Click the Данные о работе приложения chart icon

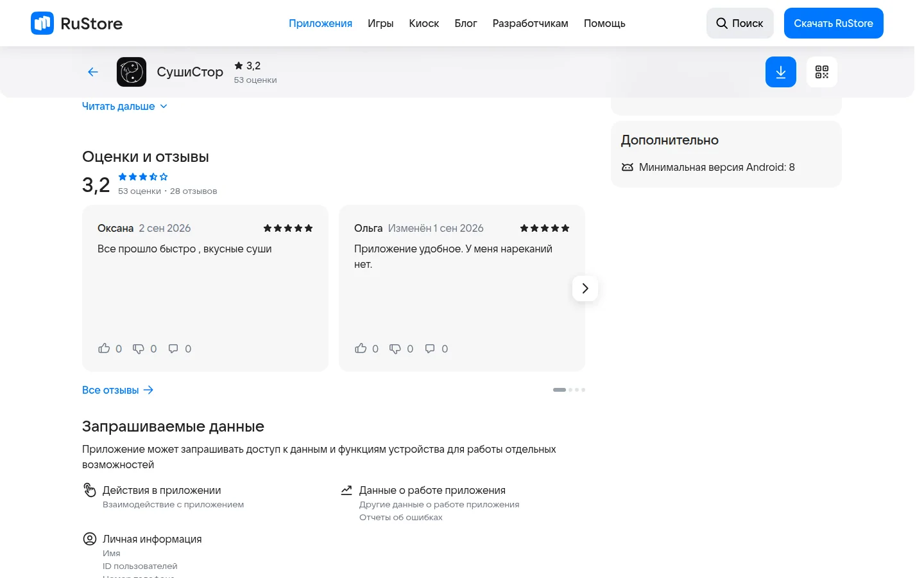click(x=346, y=490)
